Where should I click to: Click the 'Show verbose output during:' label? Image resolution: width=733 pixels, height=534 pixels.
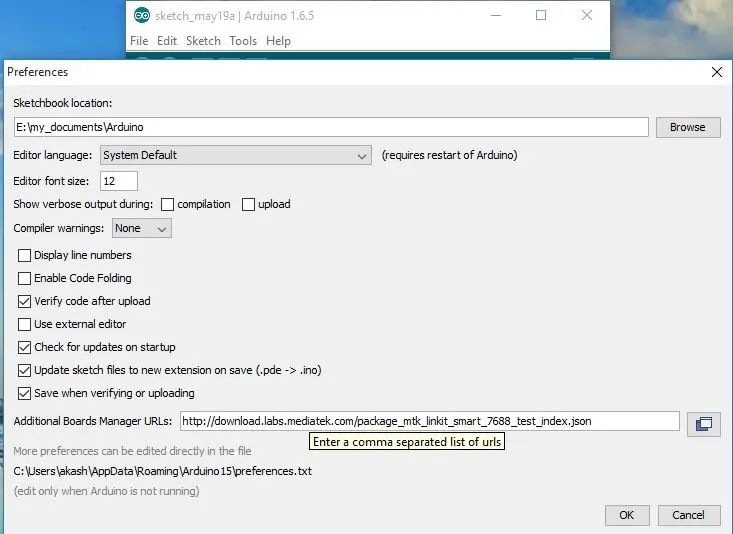click(83, 204)
